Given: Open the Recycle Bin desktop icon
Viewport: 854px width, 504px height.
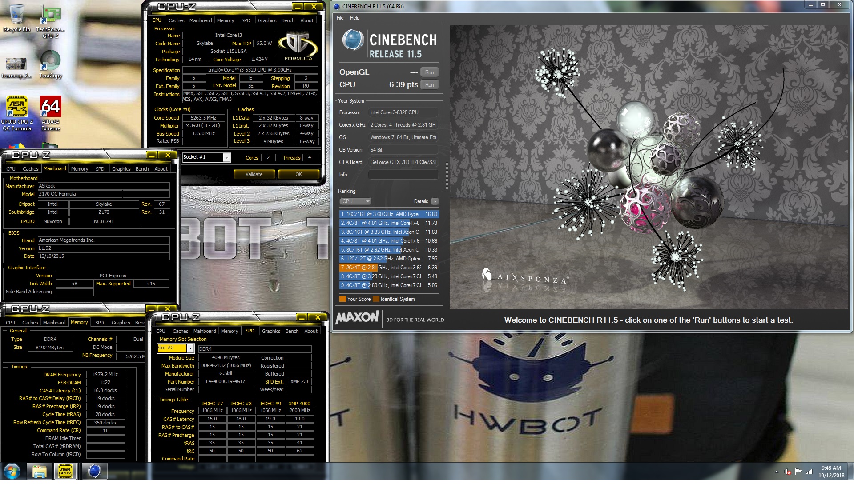Looking at the screenshot, I should pyautogui.click(x=17, y=18).
